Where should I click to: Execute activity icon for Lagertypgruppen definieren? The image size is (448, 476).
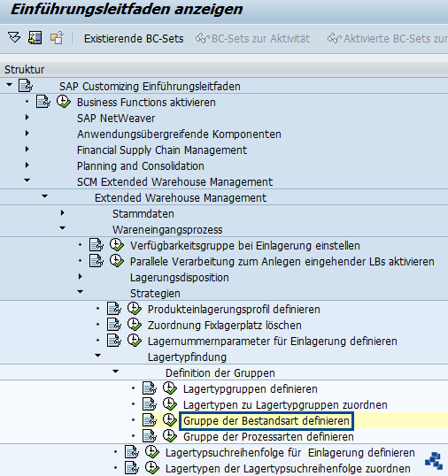(x=170, y=388)
